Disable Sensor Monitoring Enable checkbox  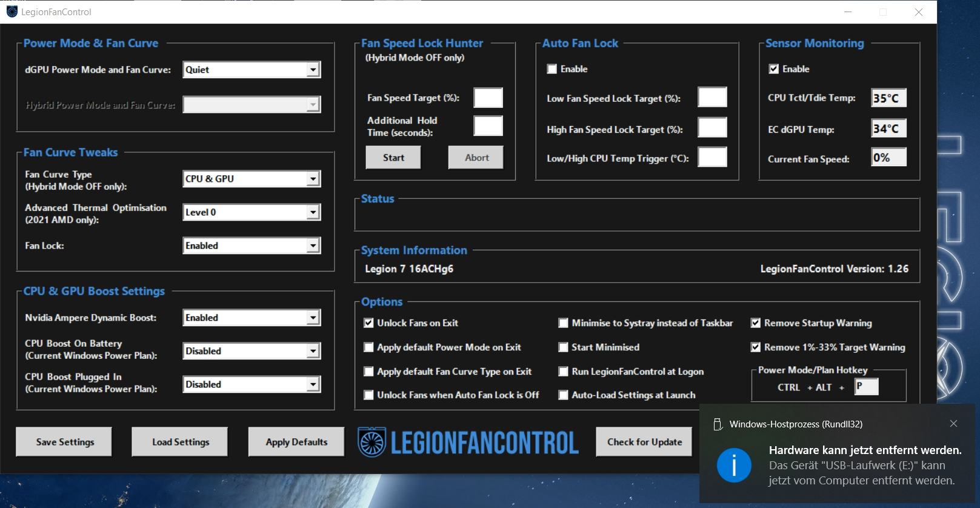(x=774, y=69)
